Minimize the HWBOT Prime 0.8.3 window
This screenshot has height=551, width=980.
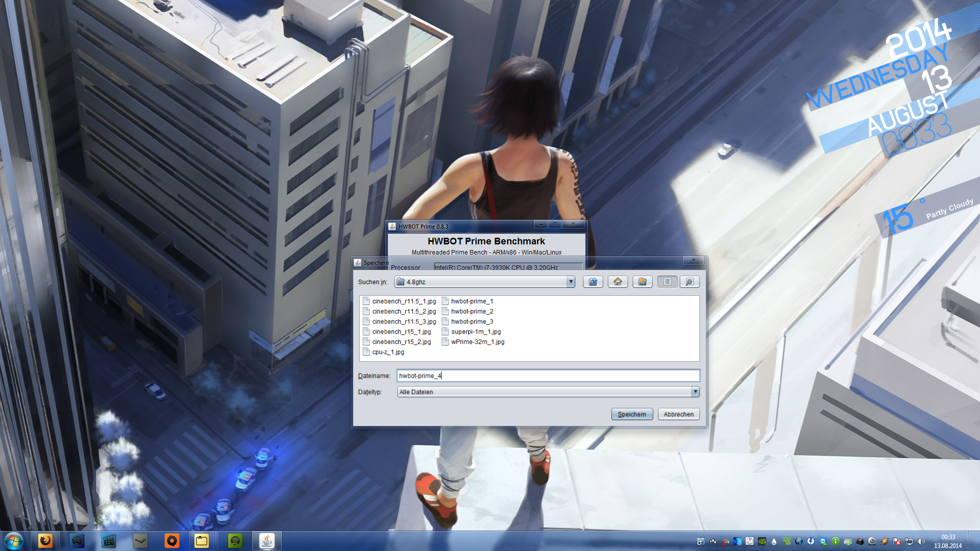(541, 224)
